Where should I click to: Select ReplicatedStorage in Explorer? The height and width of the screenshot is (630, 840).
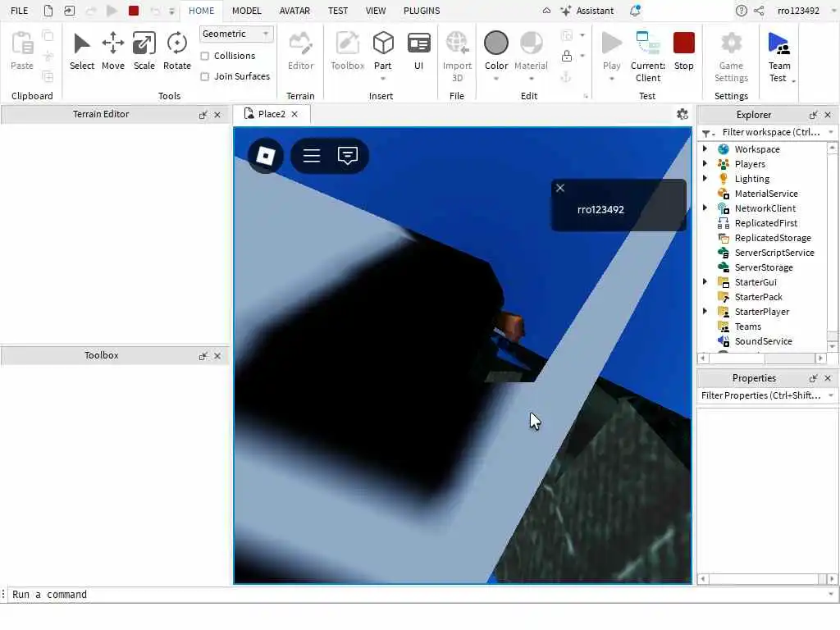(773, 238)
